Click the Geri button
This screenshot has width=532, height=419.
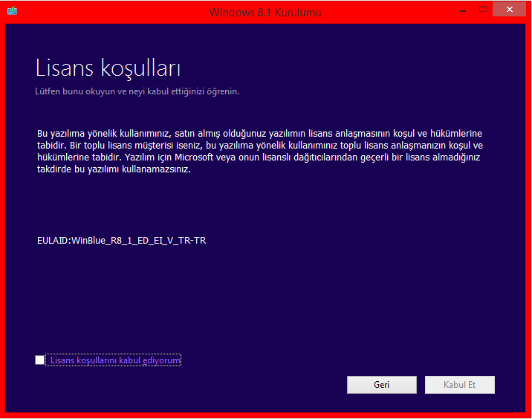click(x=382, y=385)
